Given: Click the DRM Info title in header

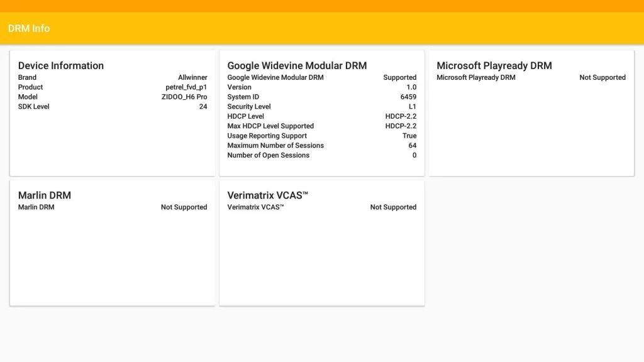Looking at the screenshot, I should coord(29,28).
